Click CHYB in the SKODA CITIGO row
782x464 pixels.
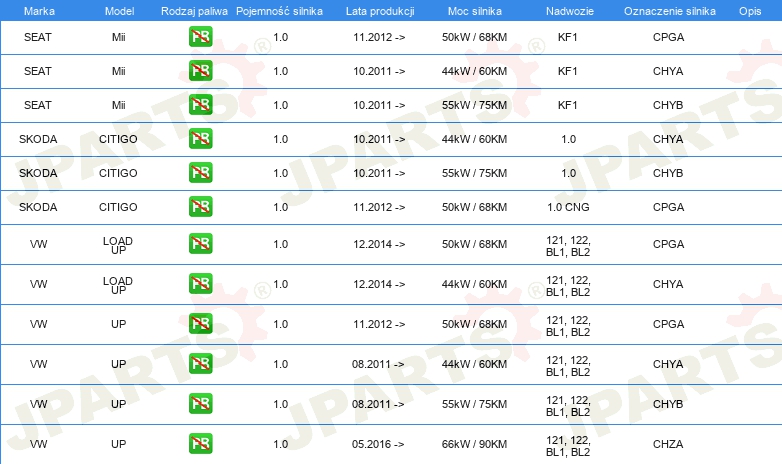(x=668, y=173)
